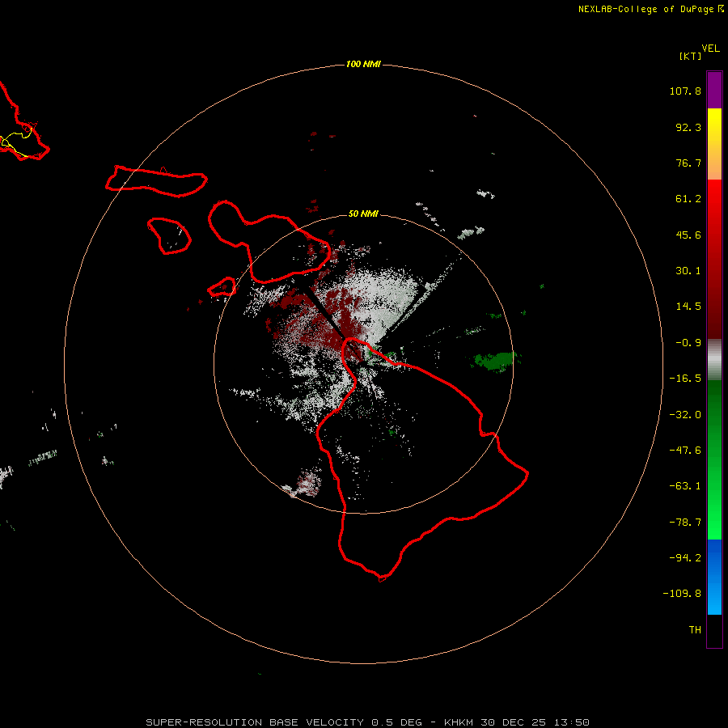728x728 pixels.
Task: Click the -16.5 legend value
Action: (685, 379)
